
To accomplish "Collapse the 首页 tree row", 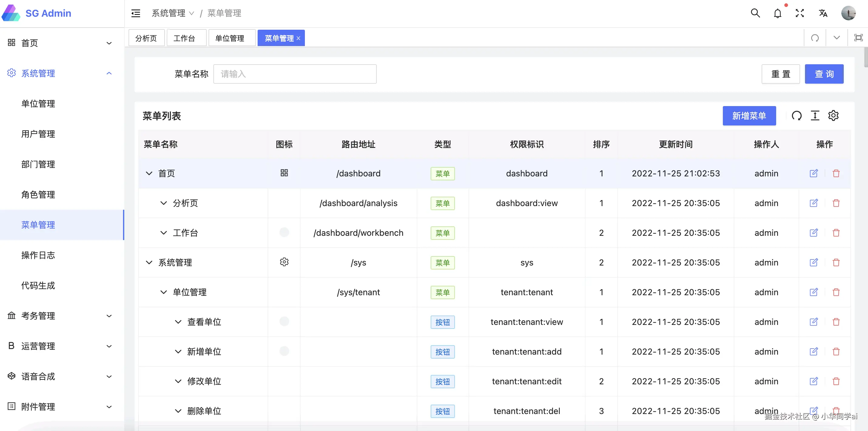I will pyautogui.click(x=149, y=173).
